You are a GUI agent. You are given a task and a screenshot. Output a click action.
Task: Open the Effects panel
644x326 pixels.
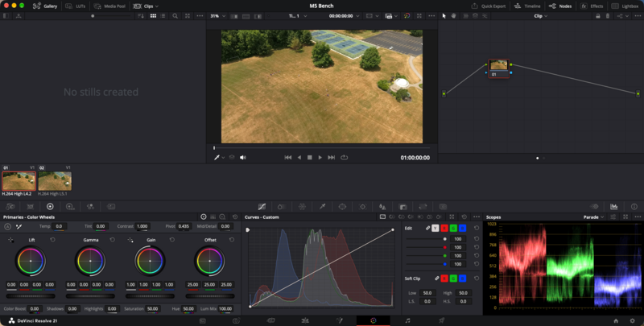point(592,6)
